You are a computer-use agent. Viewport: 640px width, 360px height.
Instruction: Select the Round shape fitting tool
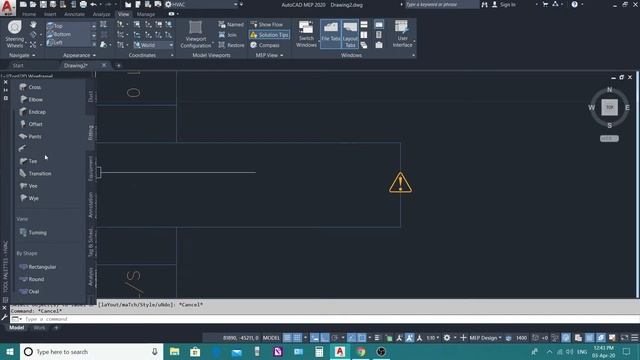click(32, 279)
